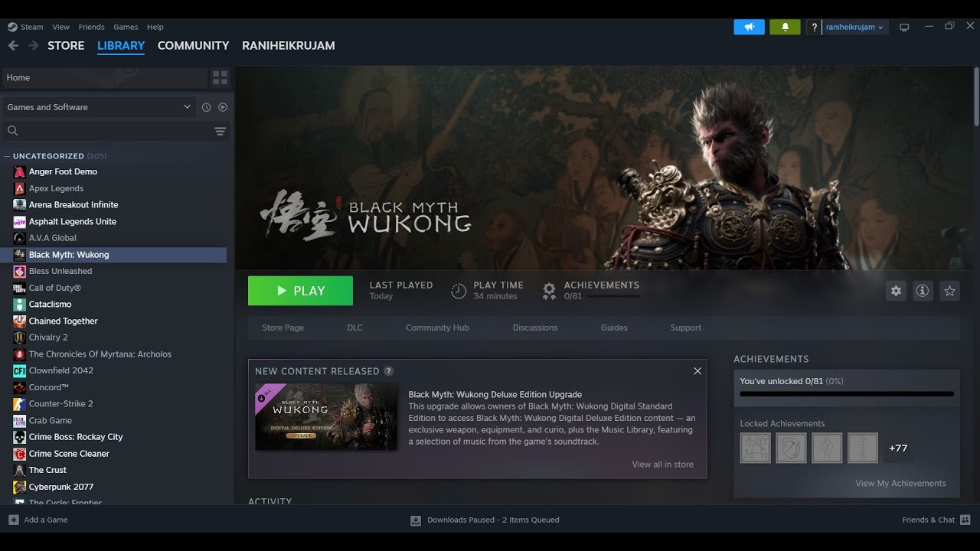Image resolution: width=980 pixels, height=551 pixels.
Task: Click the green PLAY button
Action: tap(300, 291)
